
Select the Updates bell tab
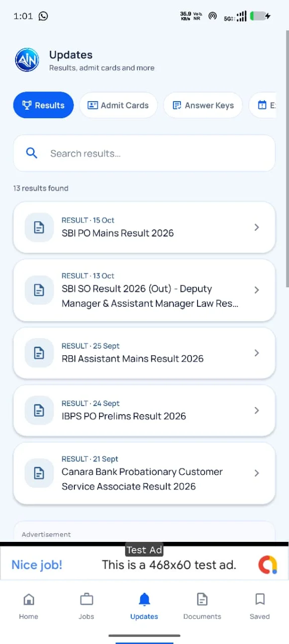pos(144,606)
